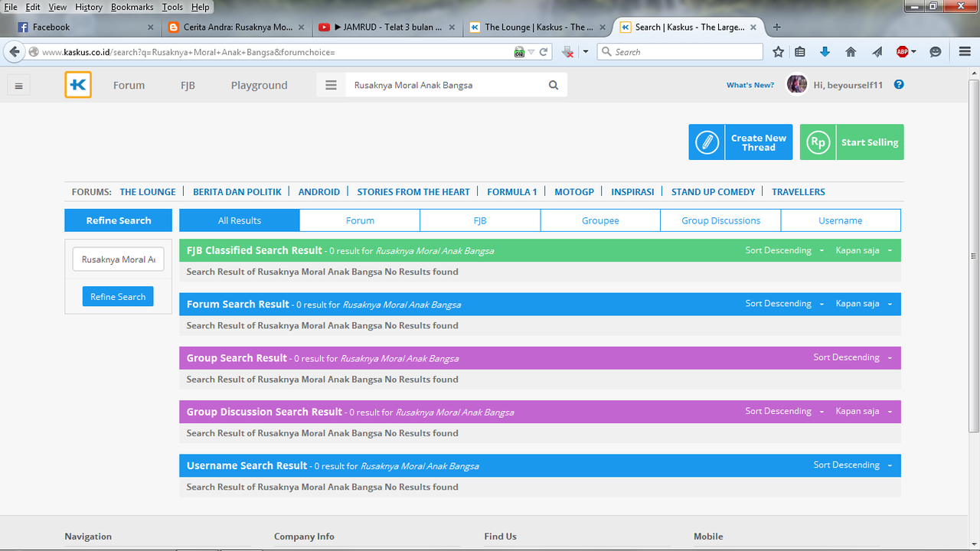Open the Bookmarks menu
The image size is (980, 551).
pyautogui.click(x=132, y=7)
